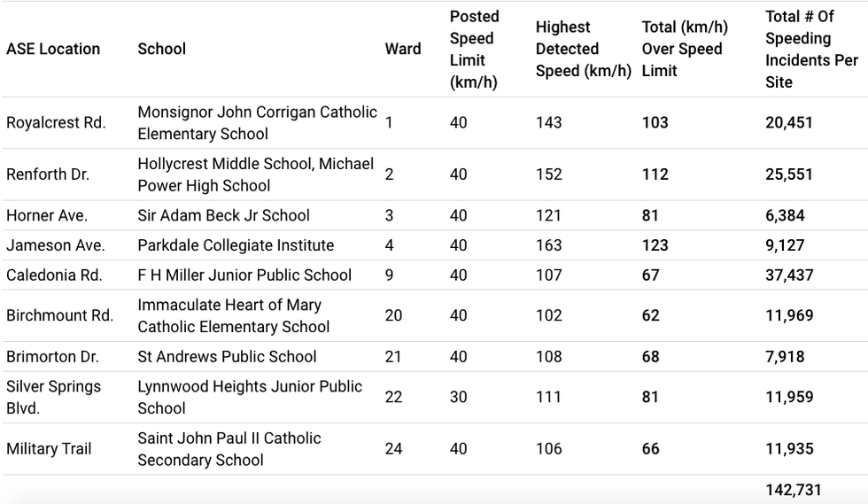This screenshot has width=868, height=504.
Task: Click the 163 highest detected speed value
Action: click(548, 245)
